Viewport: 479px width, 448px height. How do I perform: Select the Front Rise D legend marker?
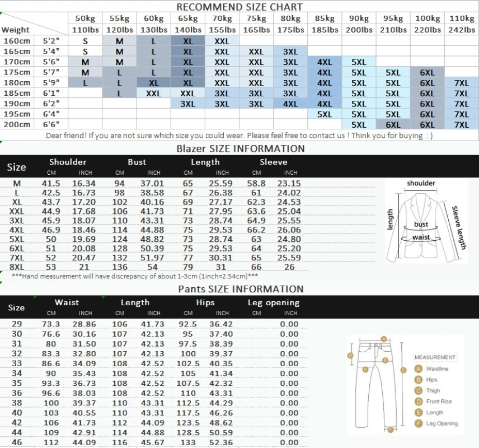pyautogui.click(x=417, y=402)
